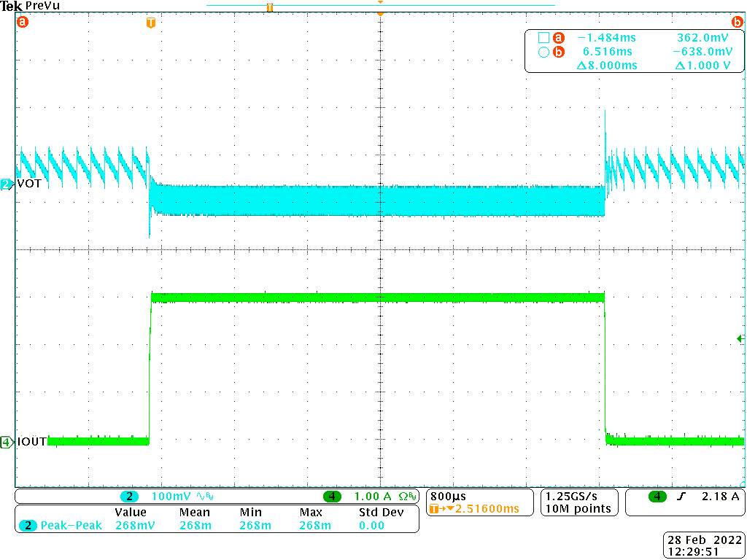The width and height of the screenshot is (747, 560).
Task: Click the orange cursor a marker top left
Action: pyautogui.click(x=22, y=22)
